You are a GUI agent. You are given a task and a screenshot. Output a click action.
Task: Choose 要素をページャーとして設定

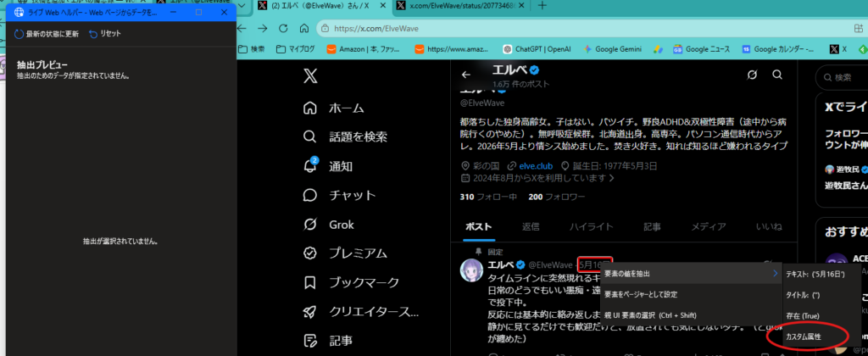point(691,294)
